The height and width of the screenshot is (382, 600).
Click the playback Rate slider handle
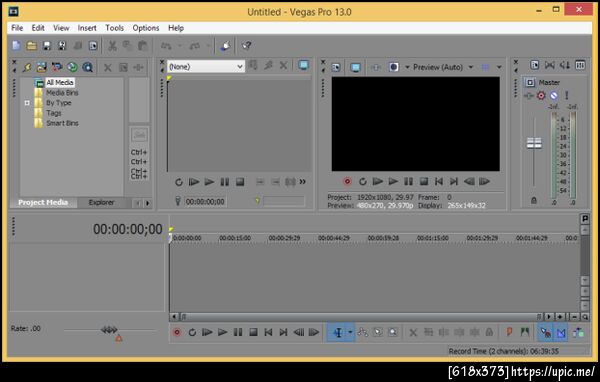pyautogui.click(x=109, y=329)
